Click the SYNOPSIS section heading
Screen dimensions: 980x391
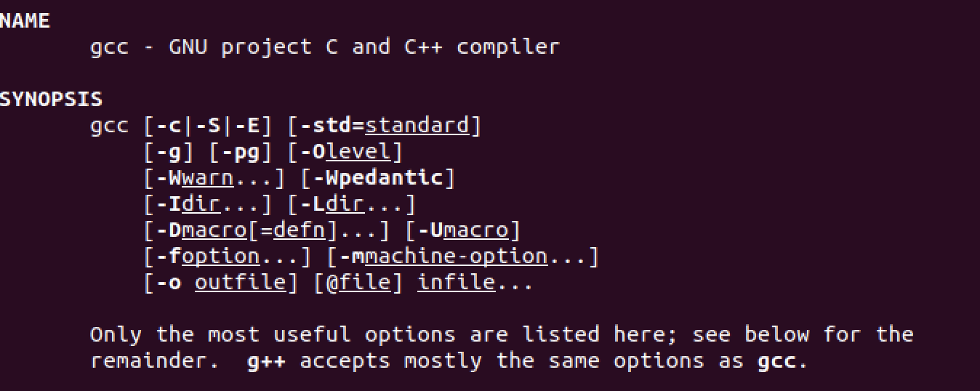[x=51, y=100]
